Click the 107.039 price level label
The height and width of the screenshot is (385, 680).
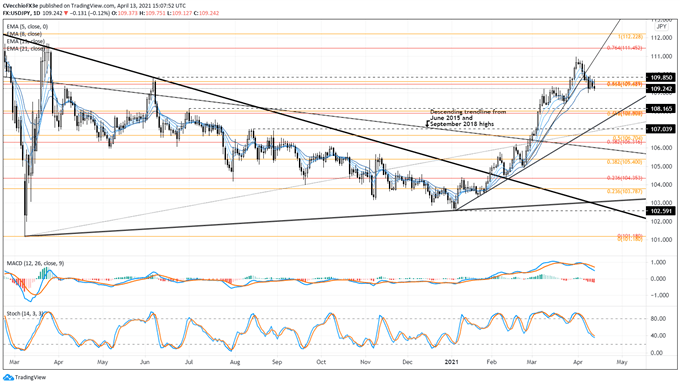(661, 129)
